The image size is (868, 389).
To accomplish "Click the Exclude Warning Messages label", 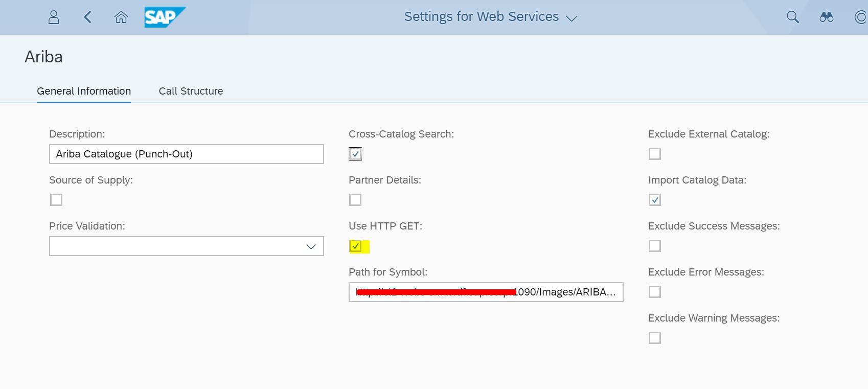I will (x=714, y=318).
